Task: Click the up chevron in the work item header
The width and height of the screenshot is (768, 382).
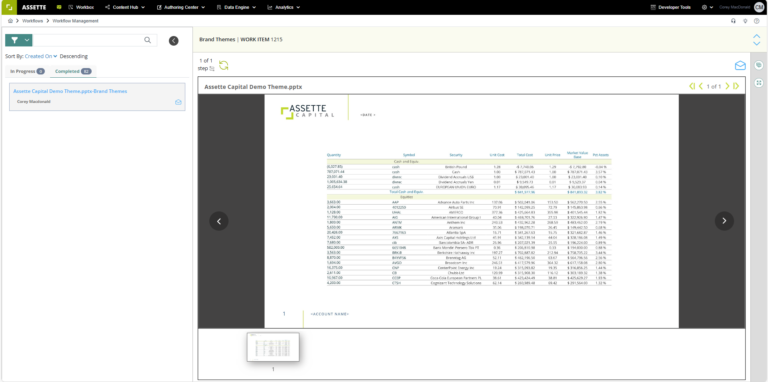Action: [756, 36]
